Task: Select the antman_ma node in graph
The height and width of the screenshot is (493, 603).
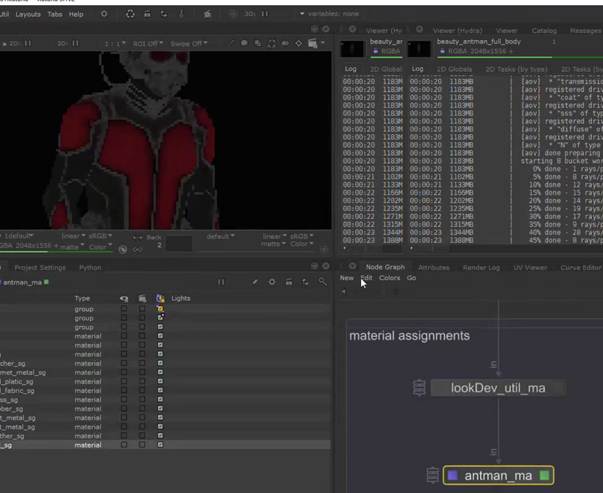Action: point(497,476)
